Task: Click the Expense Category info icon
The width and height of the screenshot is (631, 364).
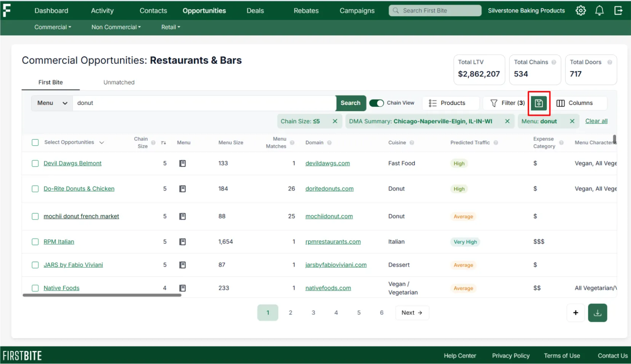Action: [561, 143]
